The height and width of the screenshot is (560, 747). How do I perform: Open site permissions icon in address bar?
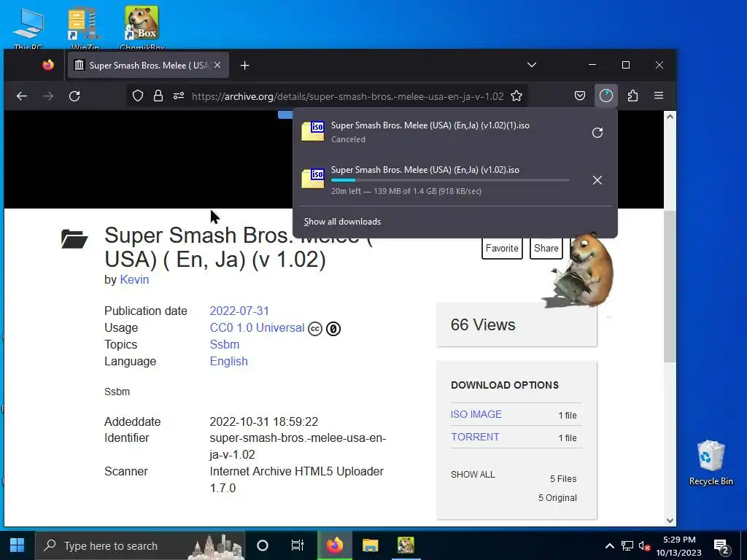click(x=179, y=96)
